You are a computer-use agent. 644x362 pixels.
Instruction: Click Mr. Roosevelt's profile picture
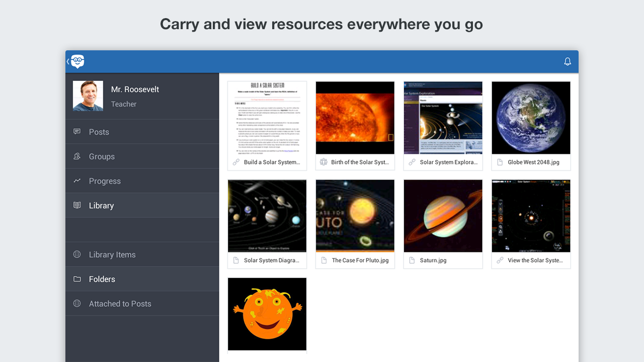[88, 96]
